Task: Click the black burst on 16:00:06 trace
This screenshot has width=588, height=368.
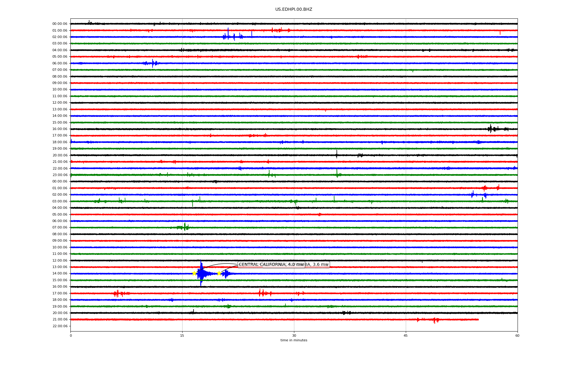Action: point(491,129)
